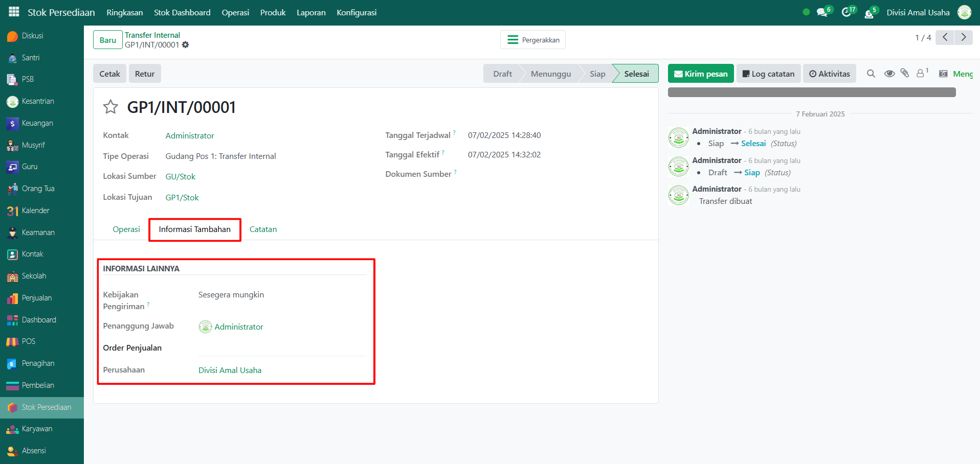Image resolution: width=980 pixels, height=464 pixels.
Task: Toggle the favorite star next to GP1/INT/00001
Action: [110, 107]
